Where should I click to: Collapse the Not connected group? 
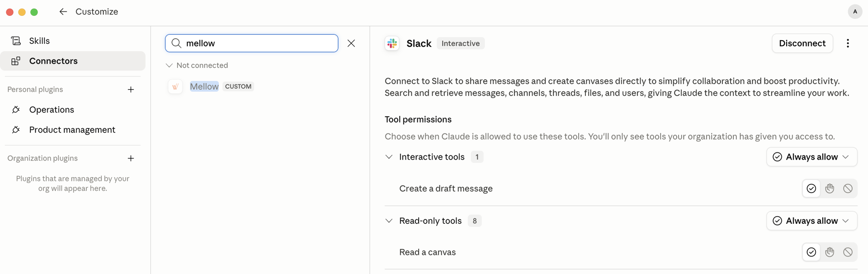coord(169,66)
